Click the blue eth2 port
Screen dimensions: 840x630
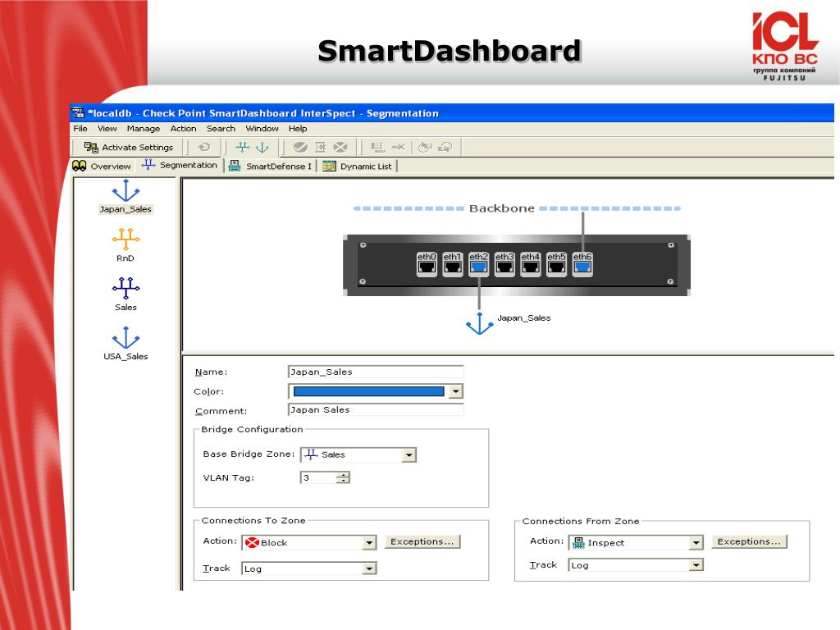[x=478, y=264]
